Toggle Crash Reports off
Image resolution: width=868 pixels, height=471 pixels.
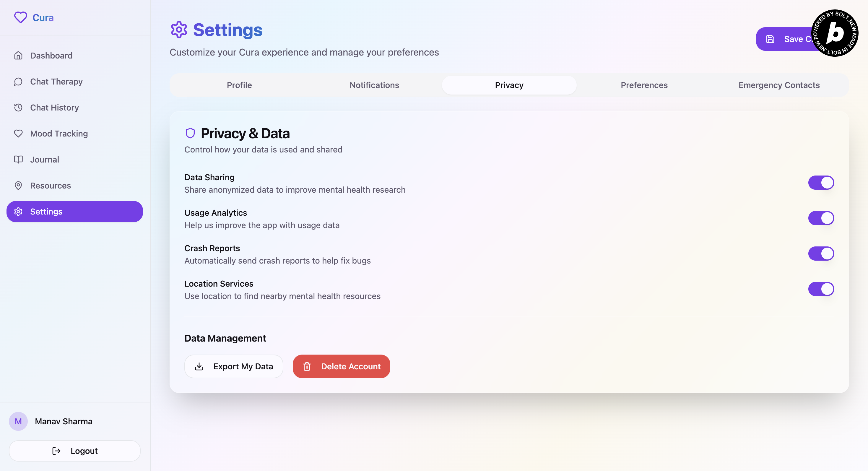[x=821, y=253]
